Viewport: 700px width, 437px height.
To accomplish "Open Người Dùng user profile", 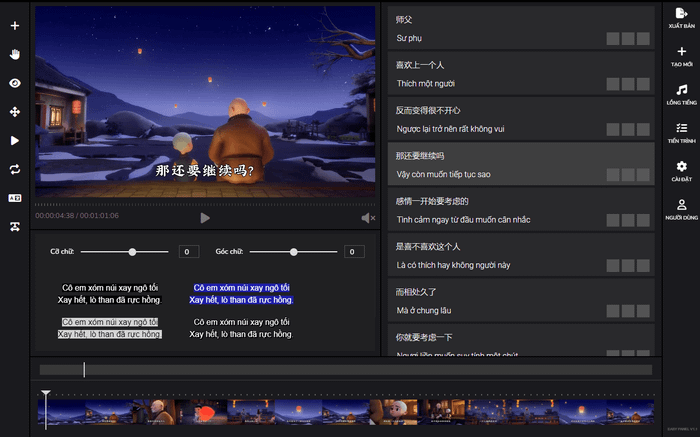I will pyautogui.click(x=681, y=210).
